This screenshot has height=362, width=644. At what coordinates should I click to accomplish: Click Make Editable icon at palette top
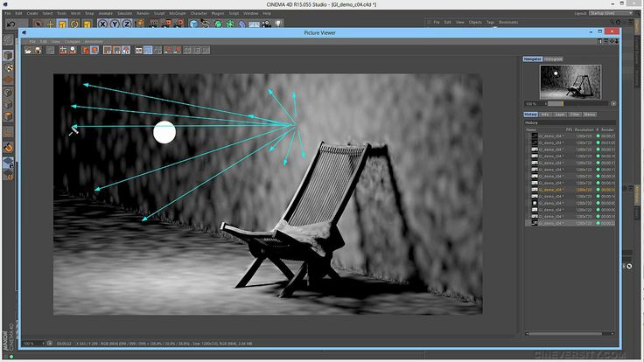click(x=8, y=40)
